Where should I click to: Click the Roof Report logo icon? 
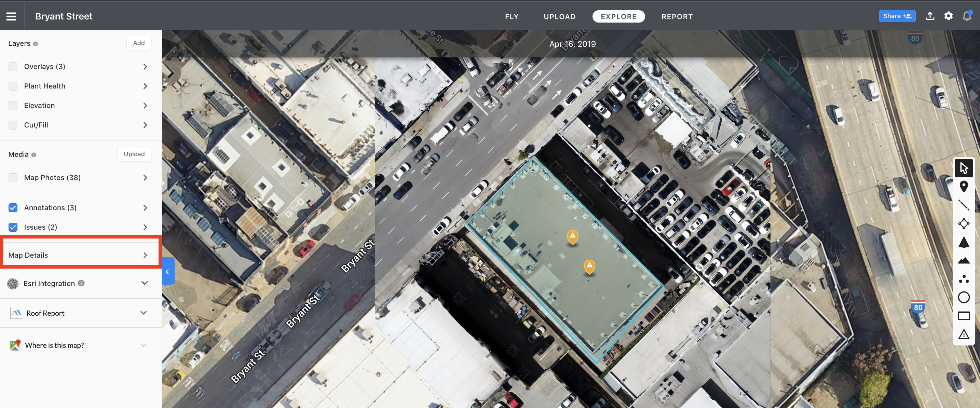pos(16,313)
